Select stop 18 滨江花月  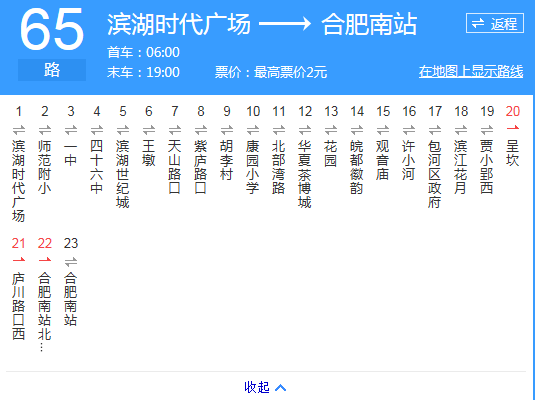[x=461, y=167]
